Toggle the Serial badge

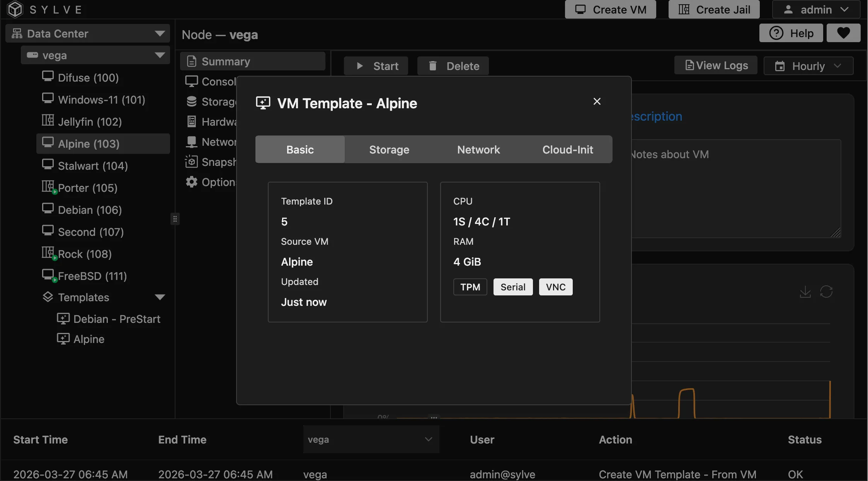pos(513,287)
